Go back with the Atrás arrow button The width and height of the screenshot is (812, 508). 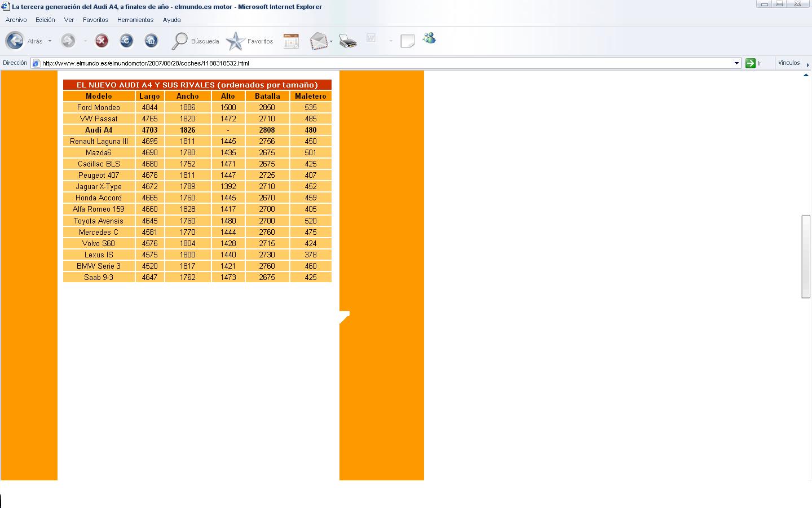(x=15, y=41)
